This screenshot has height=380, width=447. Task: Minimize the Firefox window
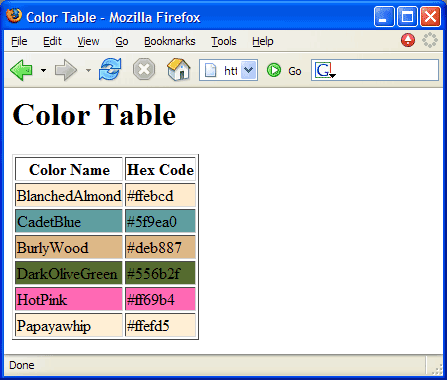[x=384, y=17]
